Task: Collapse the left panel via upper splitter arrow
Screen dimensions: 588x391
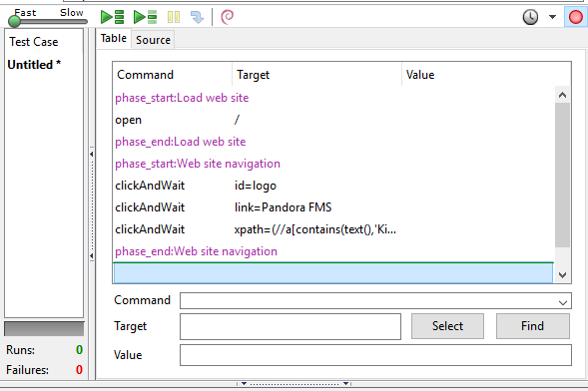Action: coord(92,154)
